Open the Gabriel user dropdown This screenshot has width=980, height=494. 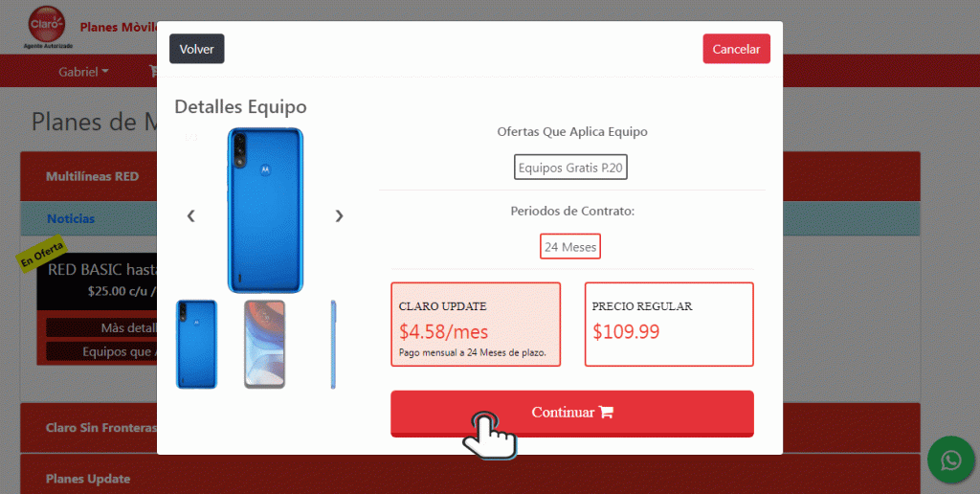click(x=83, y=72)
